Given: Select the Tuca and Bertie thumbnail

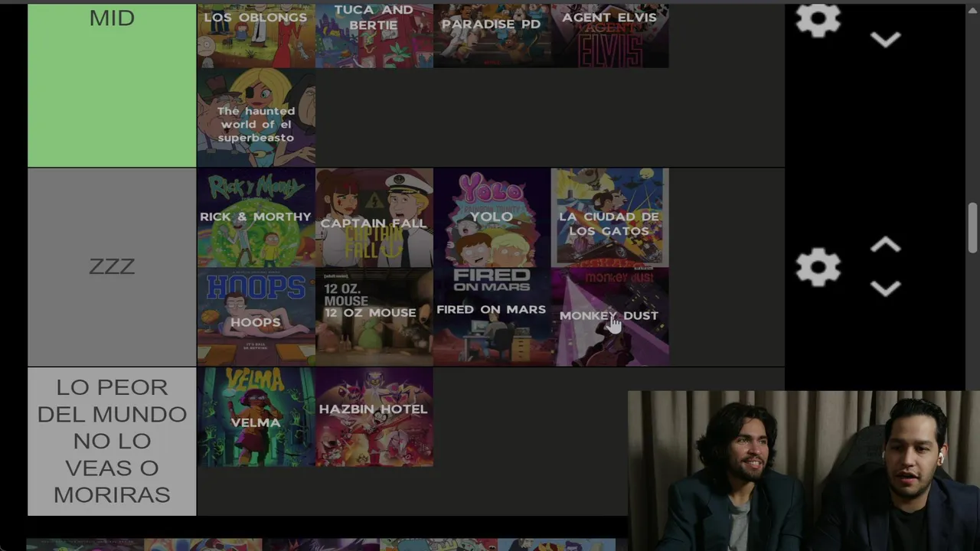Looking at the screenshot, I should click(374, 35).
